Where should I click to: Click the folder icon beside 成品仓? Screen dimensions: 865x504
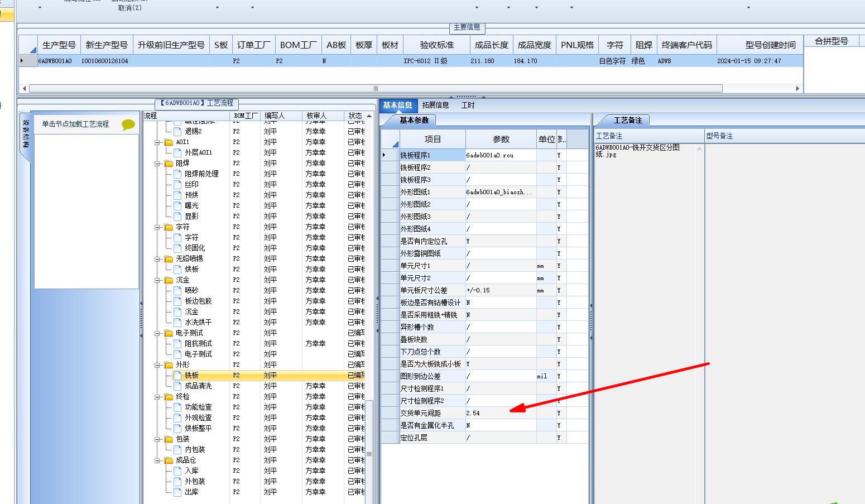click(x=169, y=460)
